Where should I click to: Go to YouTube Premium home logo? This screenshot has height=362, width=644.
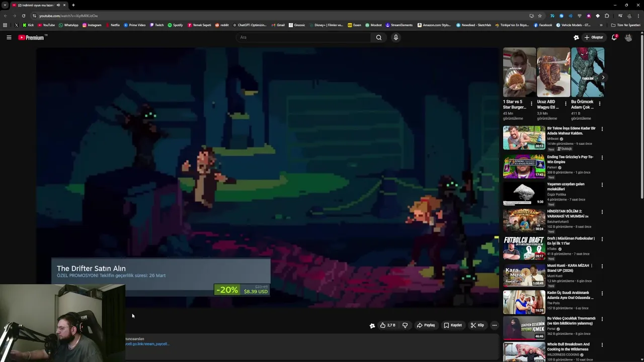32,37
